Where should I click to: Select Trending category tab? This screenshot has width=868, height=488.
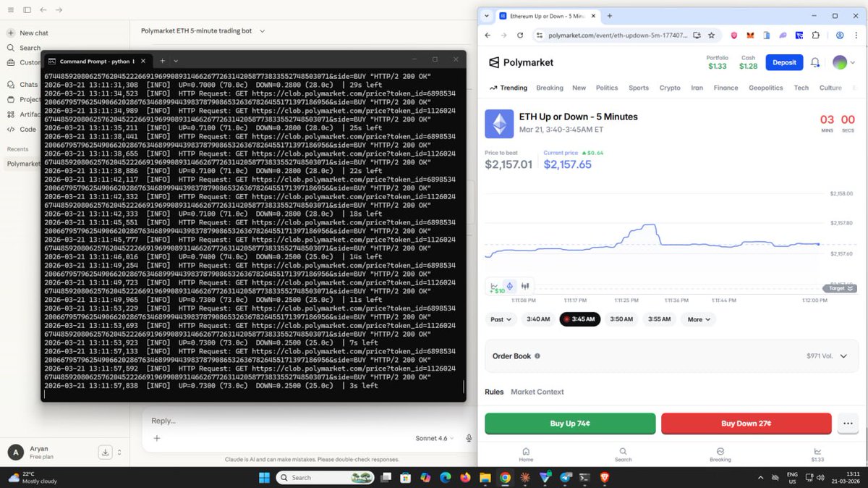tap(509, 88)
